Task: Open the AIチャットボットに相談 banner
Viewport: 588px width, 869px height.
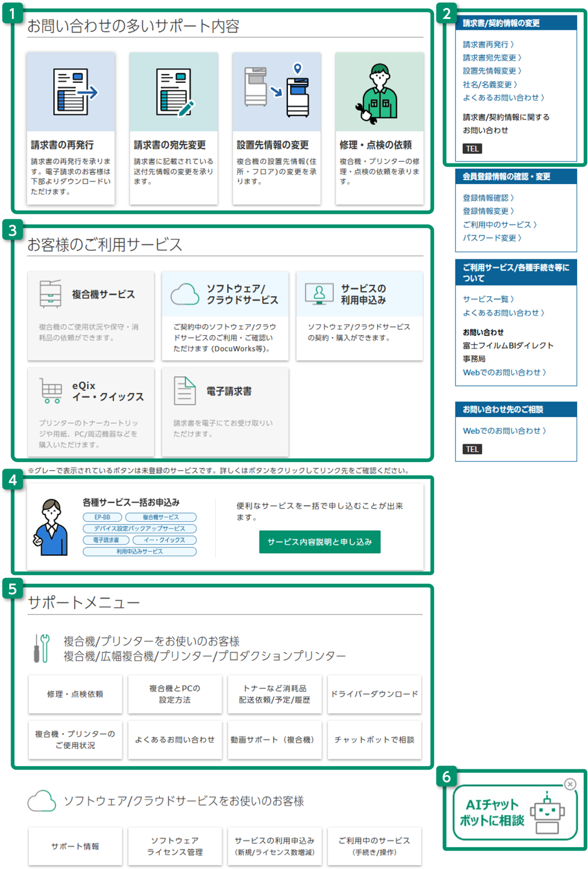Action: pyautogui.click(x=509, y=812)
